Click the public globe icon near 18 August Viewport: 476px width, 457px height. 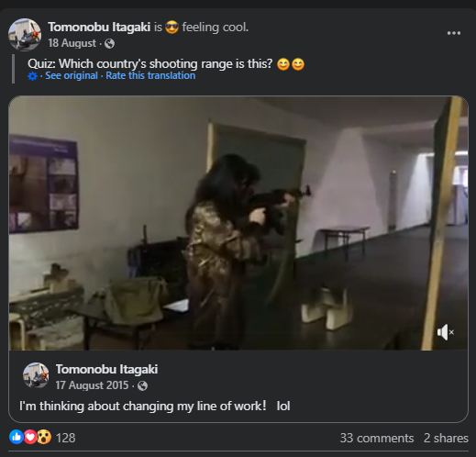(x=109, y=43)
